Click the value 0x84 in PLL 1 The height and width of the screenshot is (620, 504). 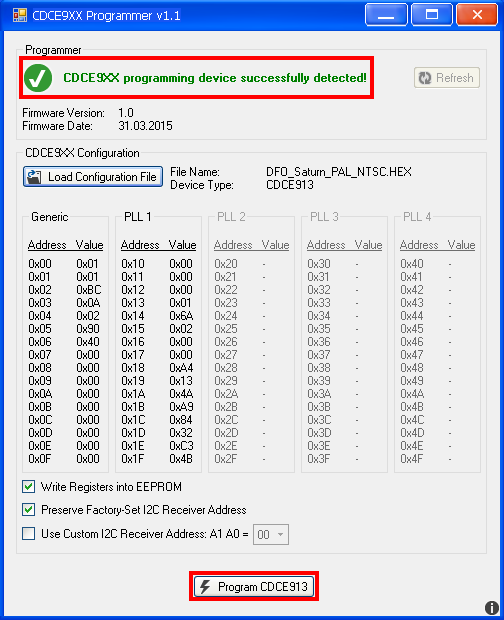(181, 420)
